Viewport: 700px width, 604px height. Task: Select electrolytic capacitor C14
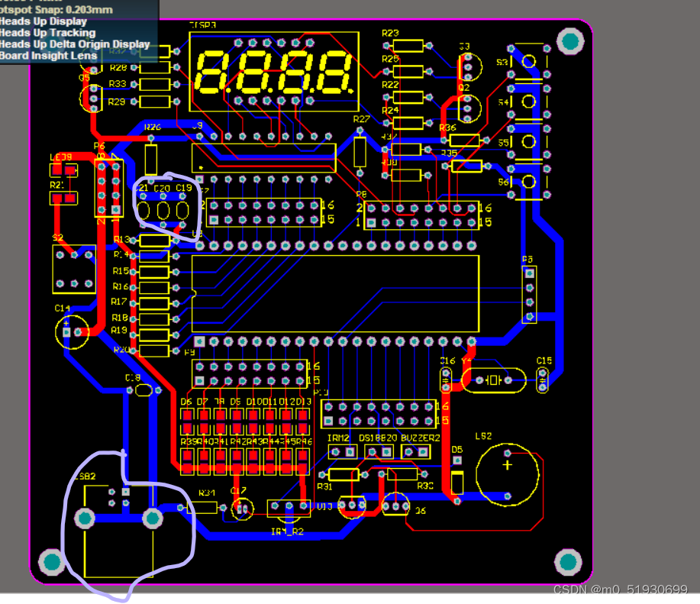click(72, 332)
